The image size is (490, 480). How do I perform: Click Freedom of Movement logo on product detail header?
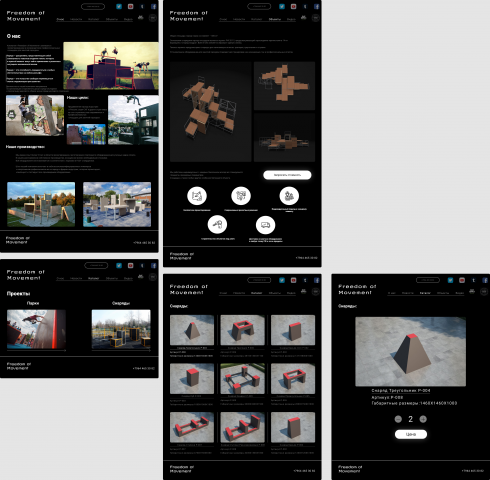coord(357,289)
